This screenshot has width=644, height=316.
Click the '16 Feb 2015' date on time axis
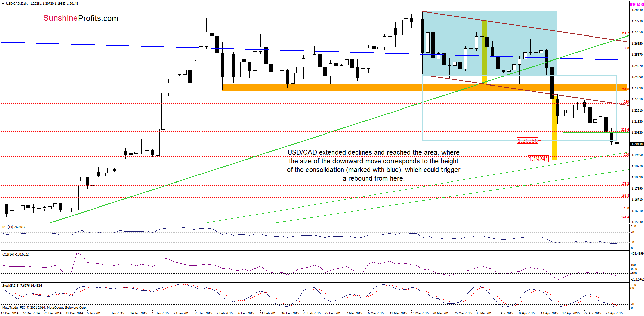coord(290,313)
